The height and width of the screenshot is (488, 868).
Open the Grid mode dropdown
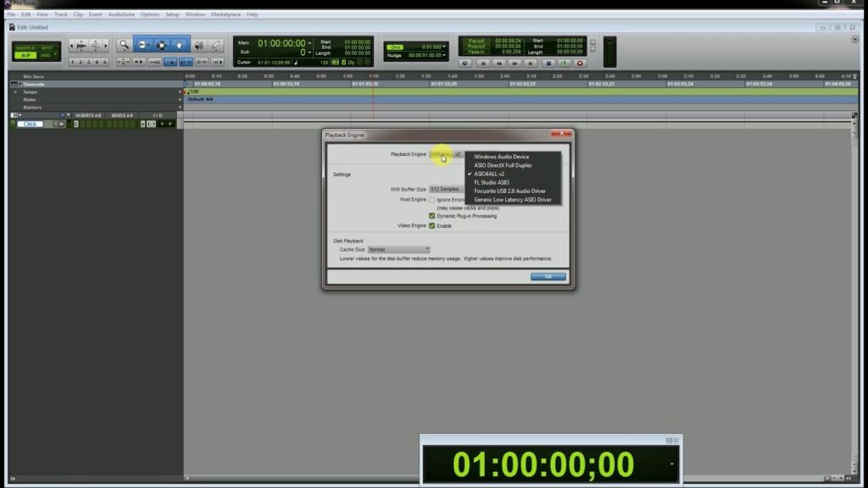[x=55, y=55]
